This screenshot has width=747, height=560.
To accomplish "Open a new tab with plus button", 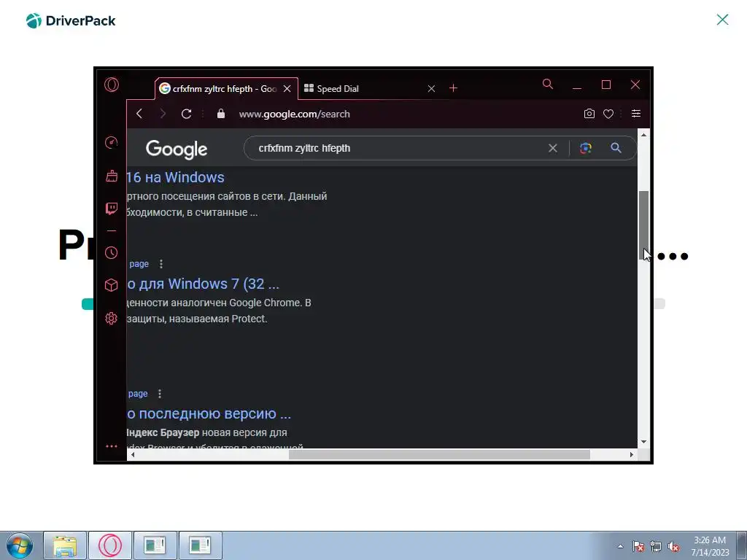I will tap(453, 88).
